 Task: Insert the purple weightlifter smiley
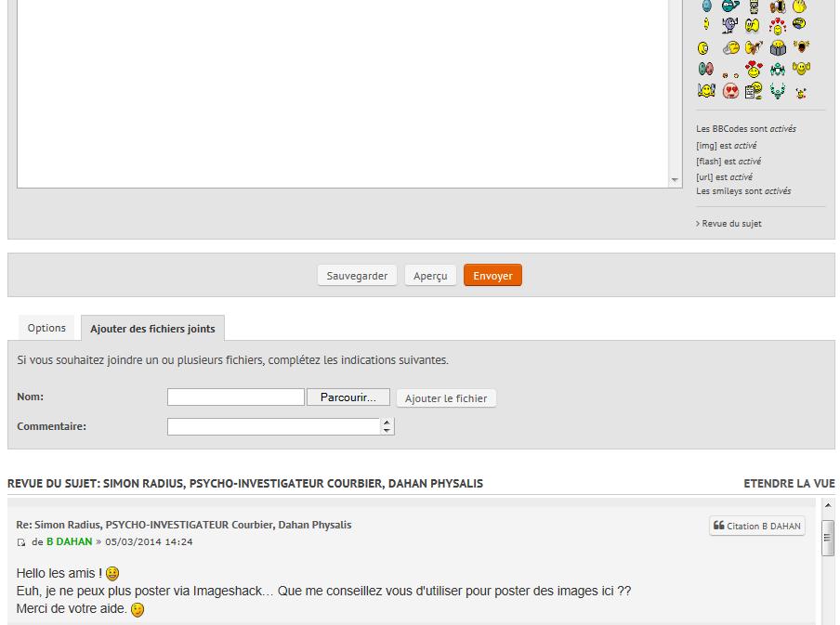point(729,25)
